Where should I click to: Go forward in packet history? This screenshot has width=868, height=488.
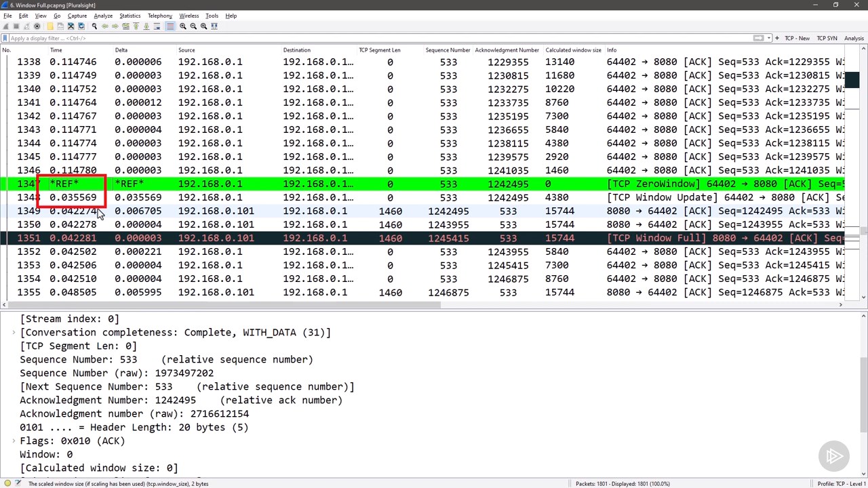[115, 26]
